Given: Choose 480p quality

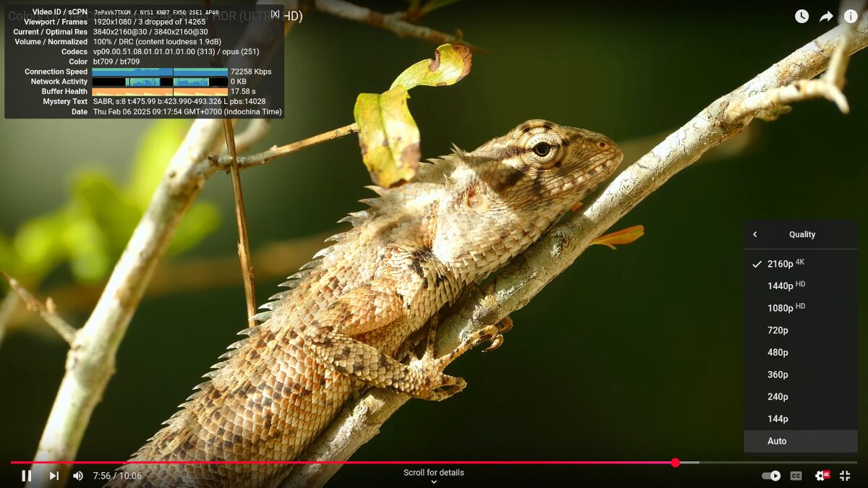Looking at the screenshot, I should coord(801,353).
